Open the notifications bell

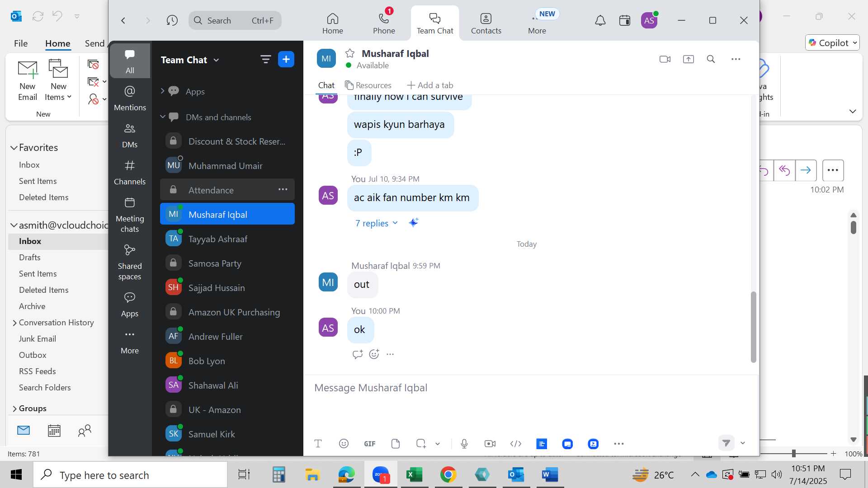pyautogui.click(x=600, y=20)
